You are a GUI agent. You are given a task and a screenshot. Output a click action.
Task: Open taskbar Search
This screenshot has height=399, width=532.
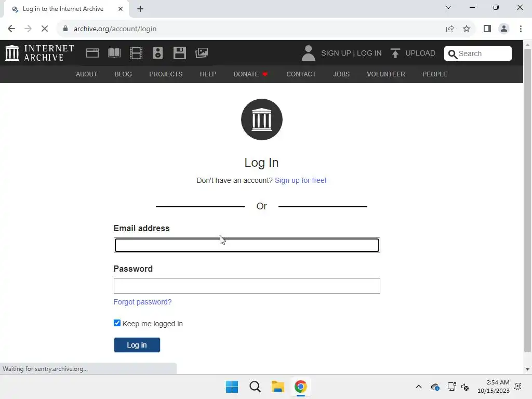pos(255,387)
